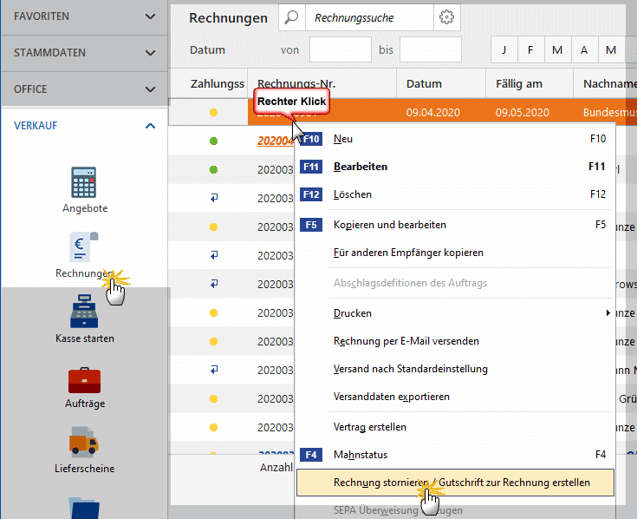Image resolution: width=637 pixels, height=519 pixels.
Task: Click the F10 Neu shortcut icon
Action: pyautogui.click(x=311, y=139)
